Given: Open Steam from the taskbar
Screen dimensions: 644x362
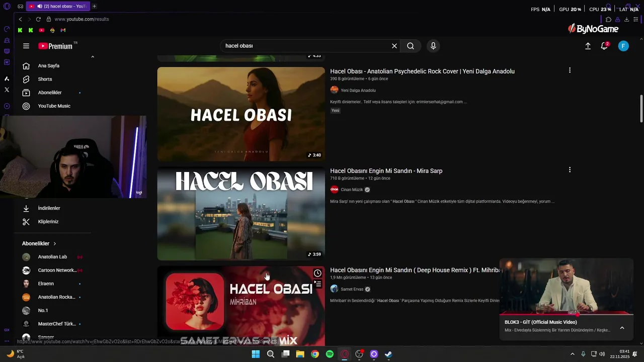Looking at the screenshot, I should coord(388,354).
